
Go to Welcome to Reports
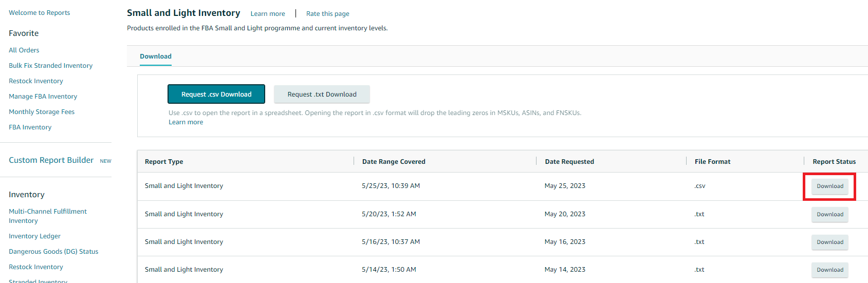point(39,13)
